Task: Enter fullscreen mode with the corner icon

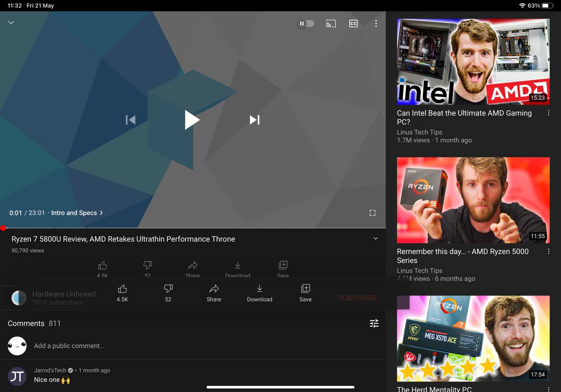Action: tap(373, 213)
